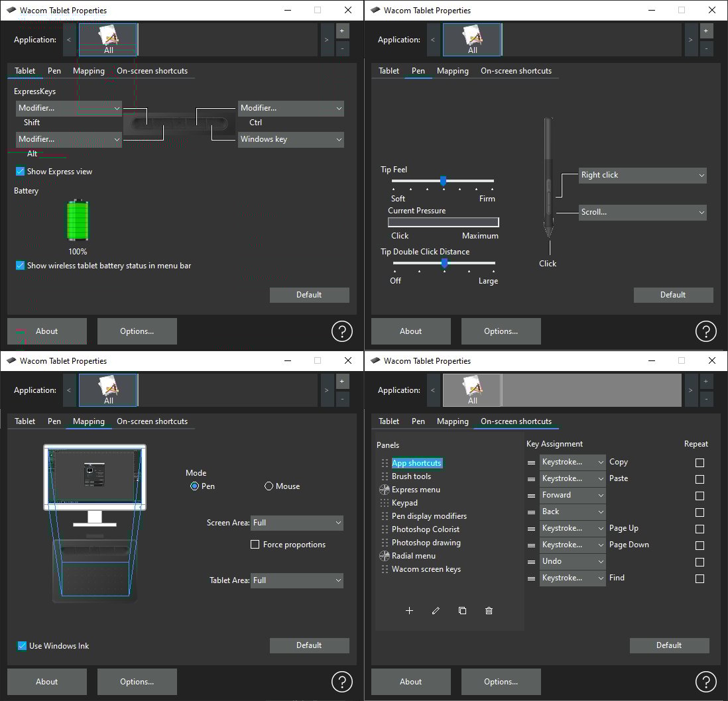Switch to Tablet tab in Panels window
The image size is (728, 701).
[x=389, y=421]
